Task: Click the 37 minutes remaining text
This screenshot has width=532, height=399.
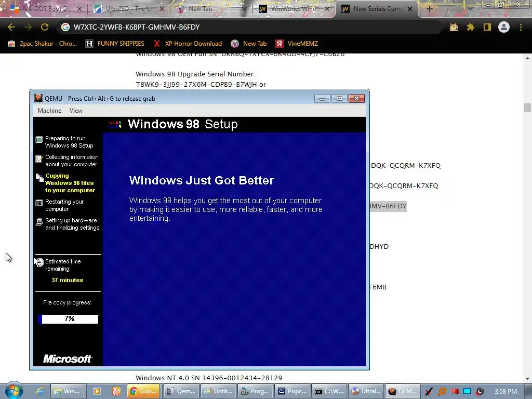Action: tap(67, 280)
